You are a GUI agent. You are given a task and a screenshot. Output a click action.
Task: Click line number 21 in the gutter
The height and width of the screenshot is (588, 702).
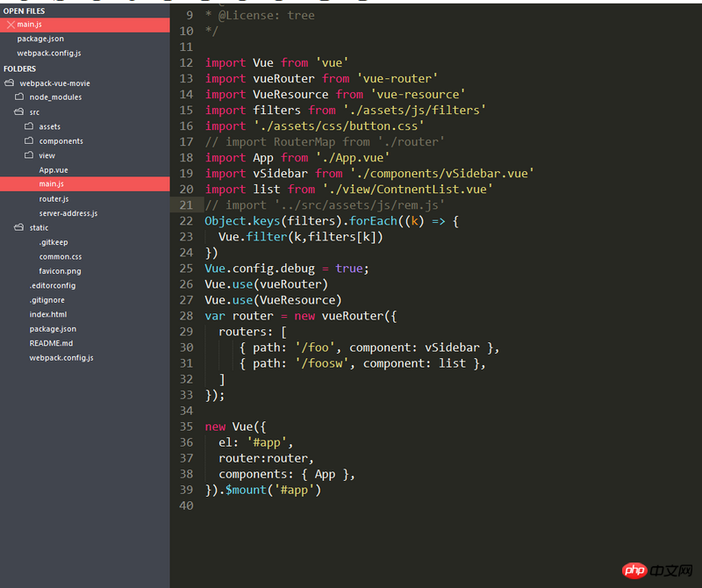(x=185, y=205)
